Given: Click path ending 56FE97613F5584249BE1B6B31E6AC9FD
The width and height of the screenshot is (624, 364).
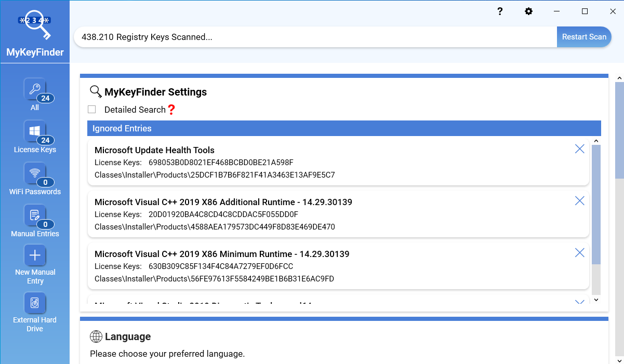Looking at the screenshot, I should point(214,279).
